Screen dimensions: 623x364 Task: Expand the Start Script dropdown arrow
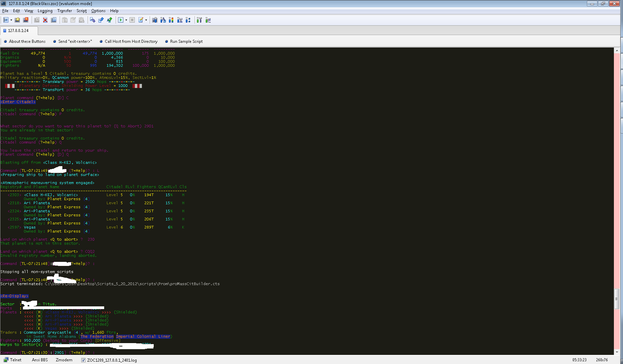[x=126, y=20]
